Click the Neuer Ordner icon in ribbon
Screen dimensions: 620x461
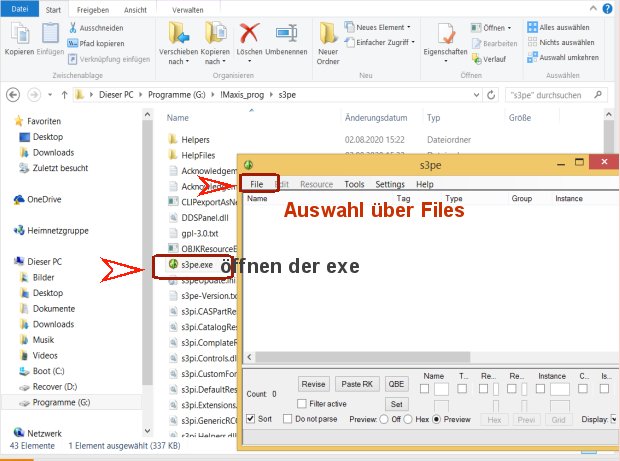[328, 35]
